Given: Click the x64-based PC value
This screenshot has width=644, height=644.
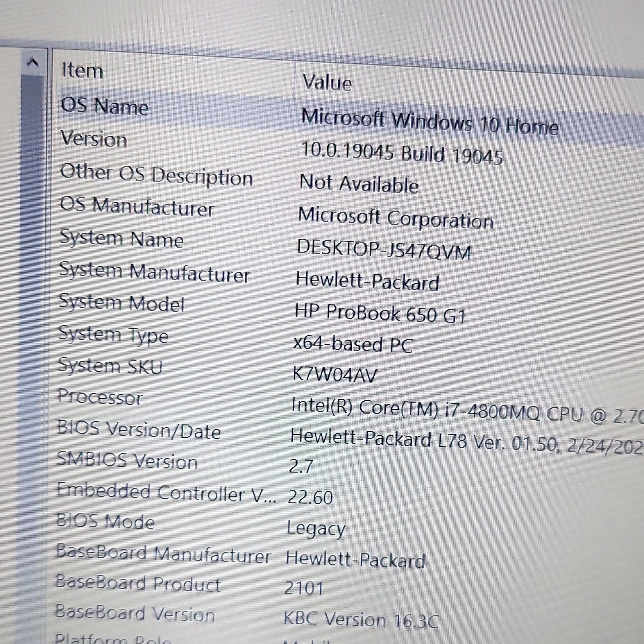Looking at the screenshot, I should [x=353, y=344].
